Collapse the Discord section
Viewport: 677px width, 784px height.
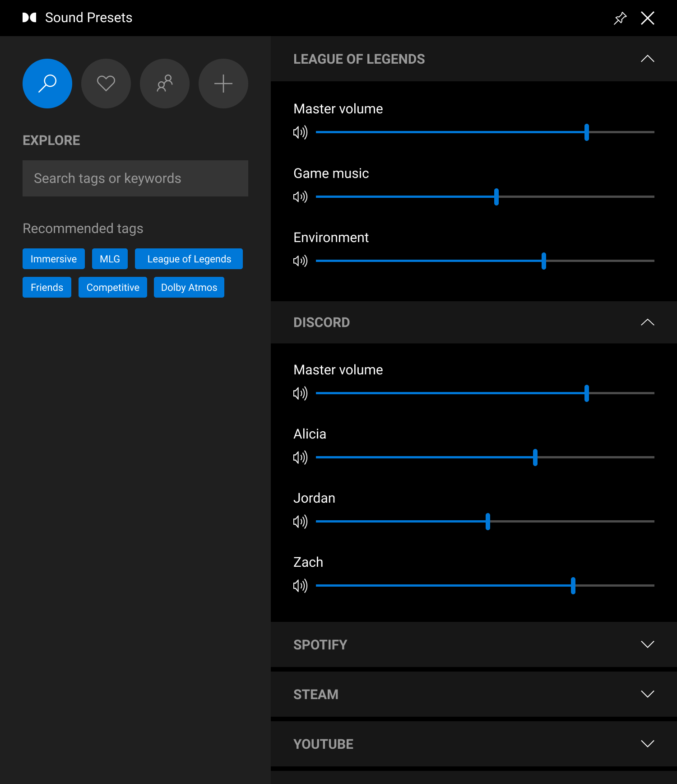coord(648,322)
